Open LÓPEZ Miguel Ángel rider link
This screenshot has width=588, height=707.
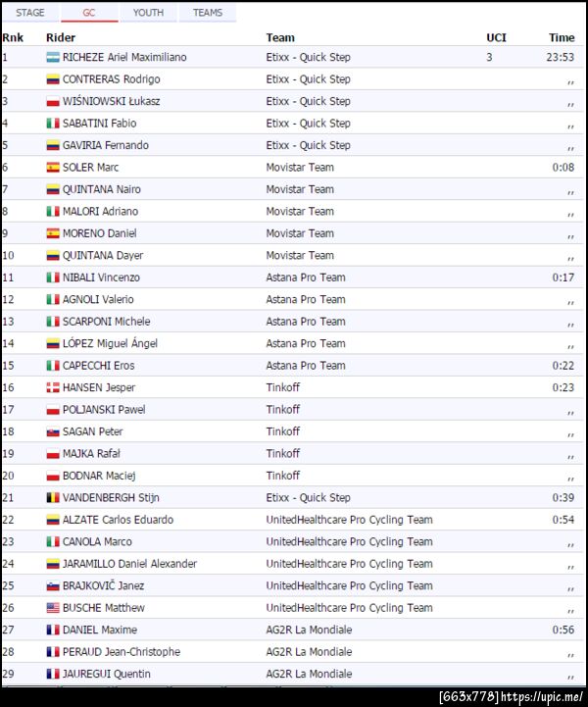coord(110,343)
